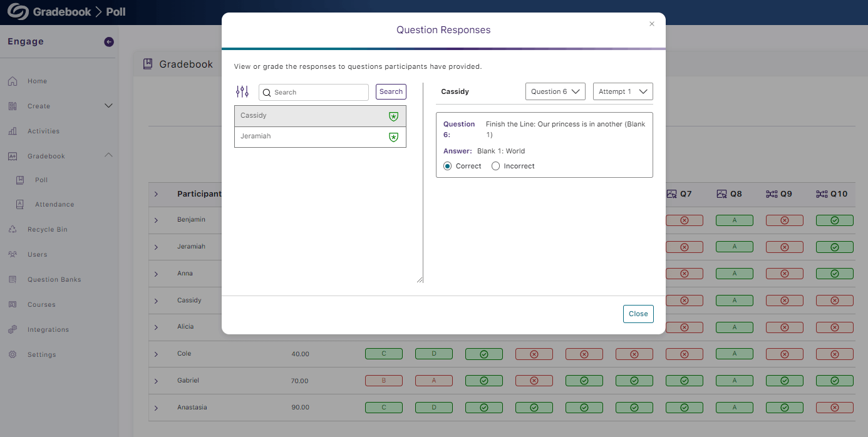Click the Close button in the dialog footer
Image resolution: width=868 pixels, height=437 pixels.
pos(638,314)
